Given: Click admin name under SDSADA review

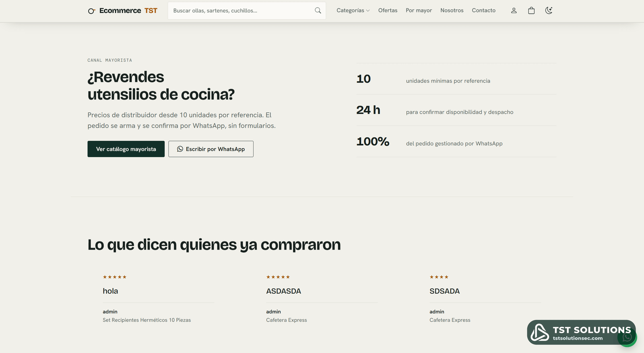Looking at the screenshot, I should pos(437,312).
